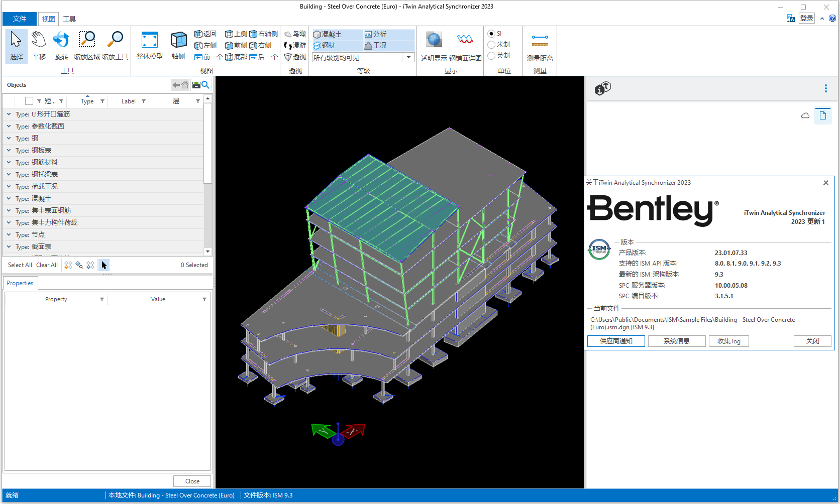Screen dimensions: 840x504
Task: Choose the 平移 (Pan) hand tool
Action: 39,45
